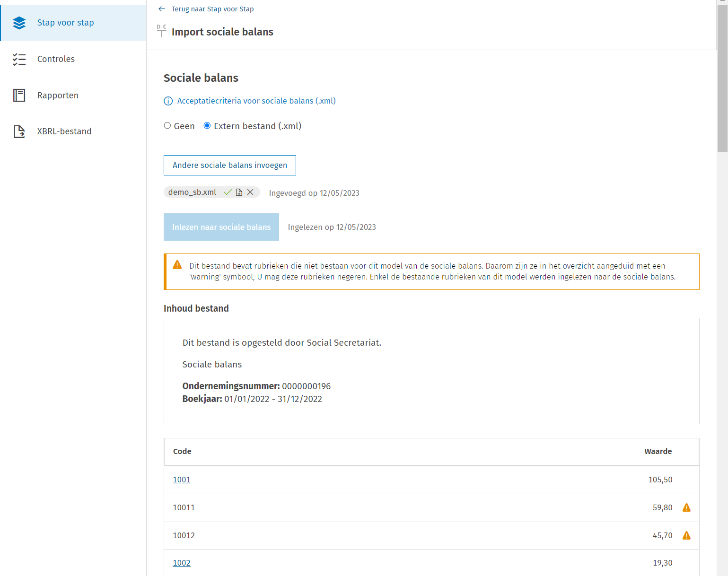
Task: Open code 1001 link
Action: [x=182, y=480]
